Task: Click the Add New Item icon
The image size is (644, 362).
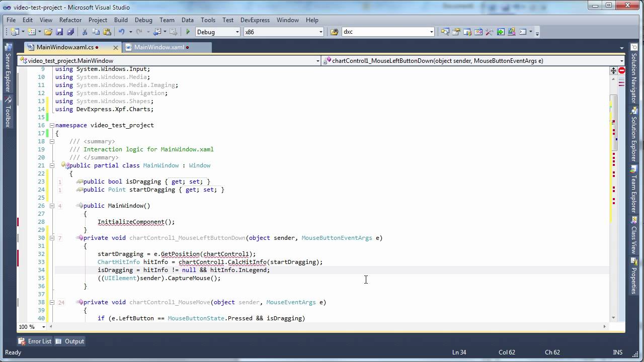Action: tap(32, 32)
